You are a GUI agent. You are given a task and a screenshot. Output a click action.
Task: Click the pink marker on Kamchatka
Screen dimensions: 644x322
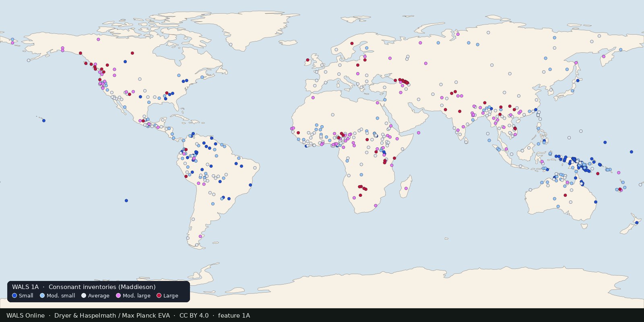tap(604, 57)
